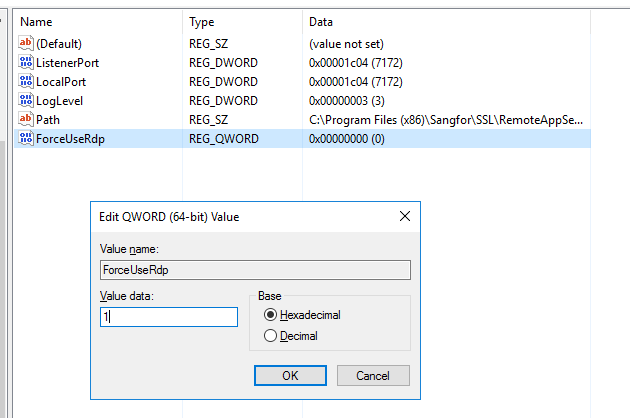Select the LogLevel REG_DWORD type cell
Viewport: 630px width, 418px height.
click(222, 101)
